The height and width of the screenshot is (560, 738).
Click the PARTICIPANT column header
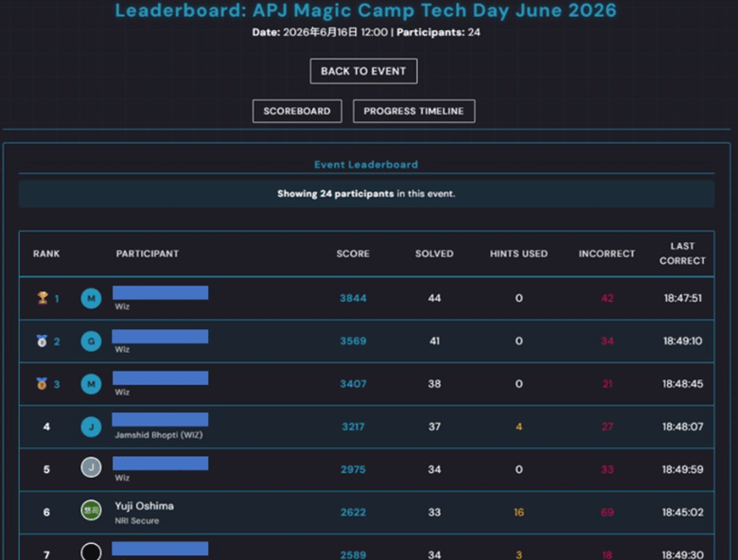point(148,254)
